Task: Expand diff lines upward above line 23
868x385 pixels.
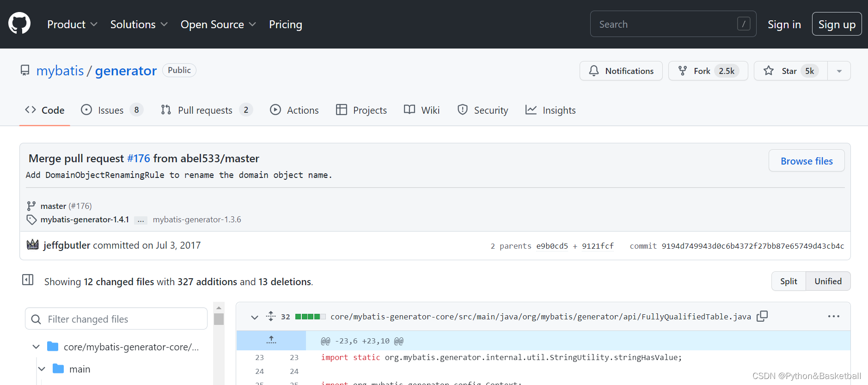Action: click(x=271, y=341)
